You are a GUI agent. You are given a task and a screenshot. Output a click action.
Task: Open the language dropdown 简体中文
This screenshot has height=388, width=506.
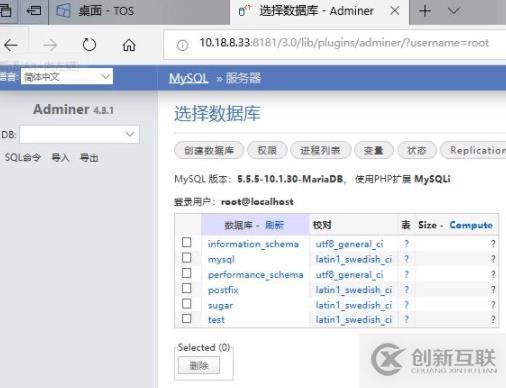click(x=67, y=77)
